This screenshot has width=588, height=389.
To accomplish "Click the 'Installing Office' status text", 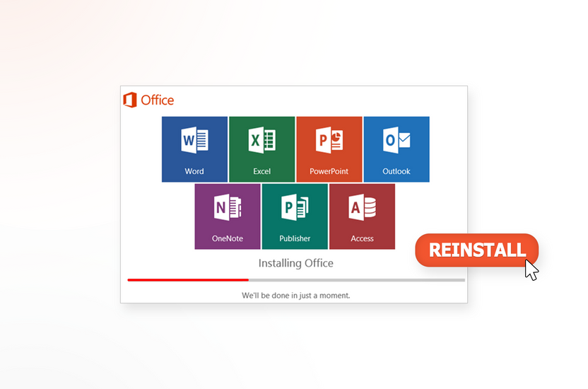I will [x=296, y=263].
